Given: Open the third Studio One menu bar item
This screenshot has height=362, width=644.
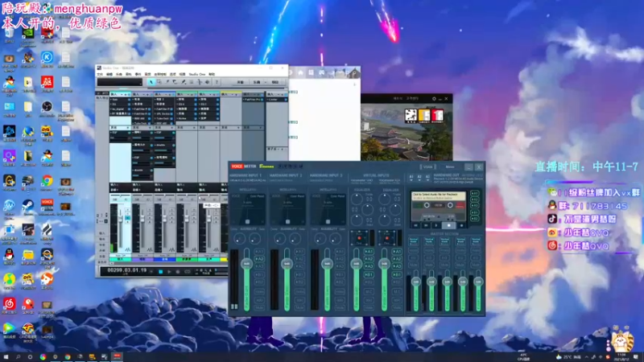Looking at the screenshot, I should pos(119,74).
